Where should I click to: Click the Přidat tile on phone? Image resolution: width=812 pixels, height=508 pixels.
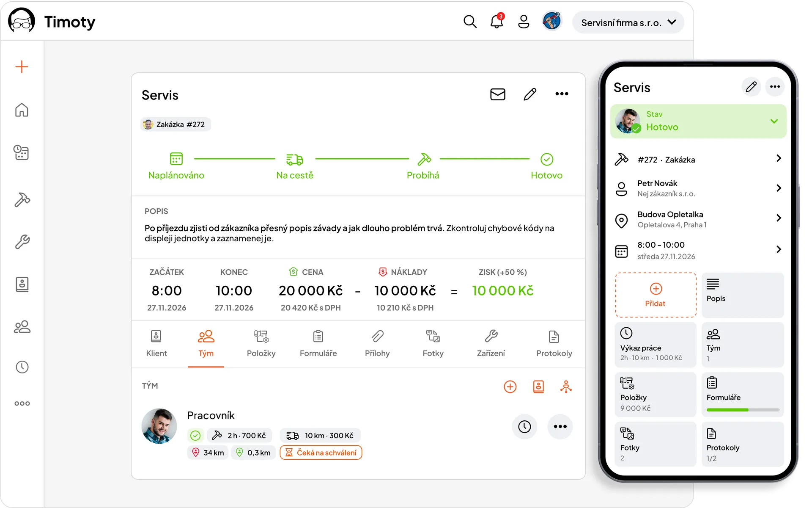pyautogui.click(x=656, y=295)
